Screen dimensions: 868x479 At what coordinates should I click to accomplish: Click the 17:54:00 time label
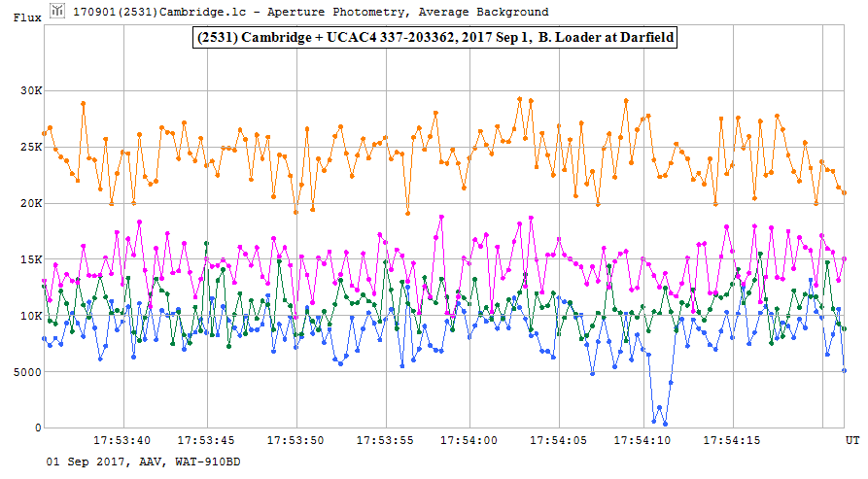coord(469,441)
